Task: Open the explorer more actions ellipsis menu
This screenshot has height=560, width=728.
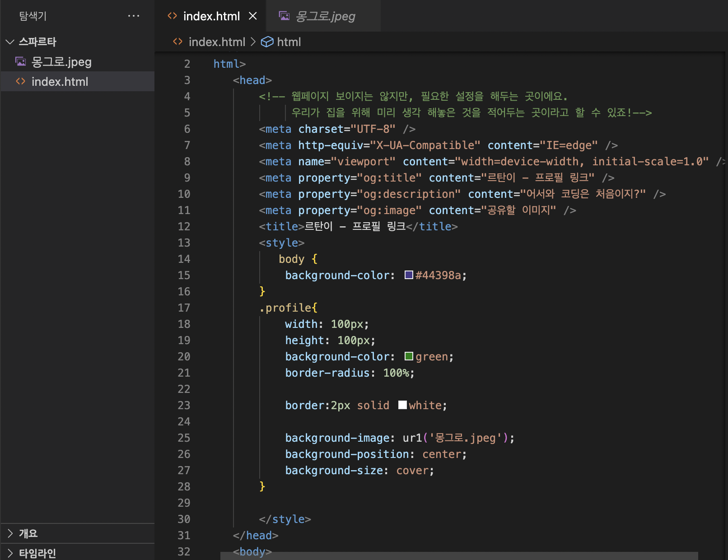Action: pyautogui.click(x=133, y=16)
